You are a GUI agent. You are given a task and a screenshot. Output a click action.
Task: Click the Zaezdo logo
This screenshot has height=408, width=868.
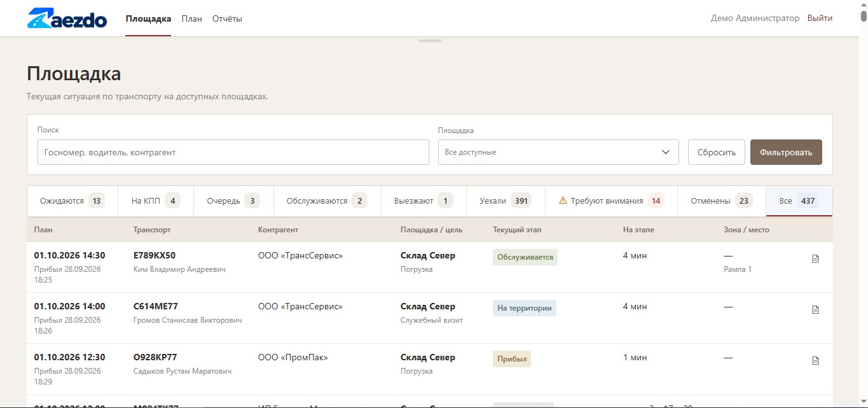tap(67, 18)
